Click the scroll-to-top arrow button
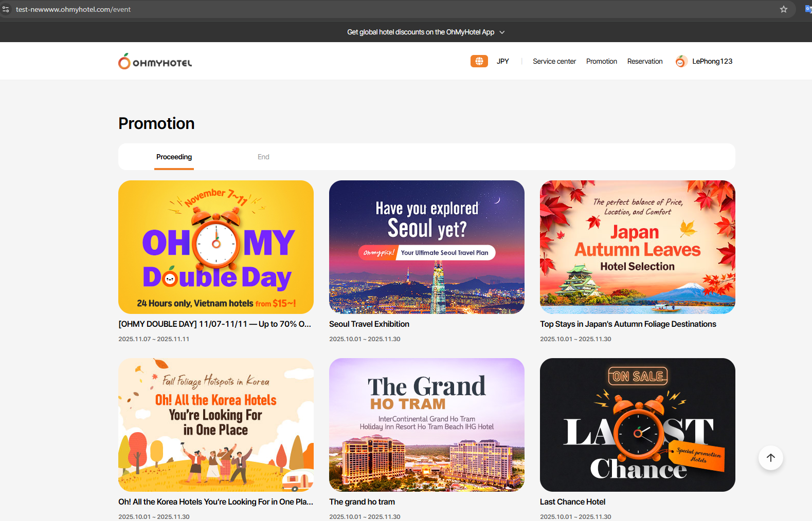Image resolution: width=812 pixels, height=521 pixels. 771,458
